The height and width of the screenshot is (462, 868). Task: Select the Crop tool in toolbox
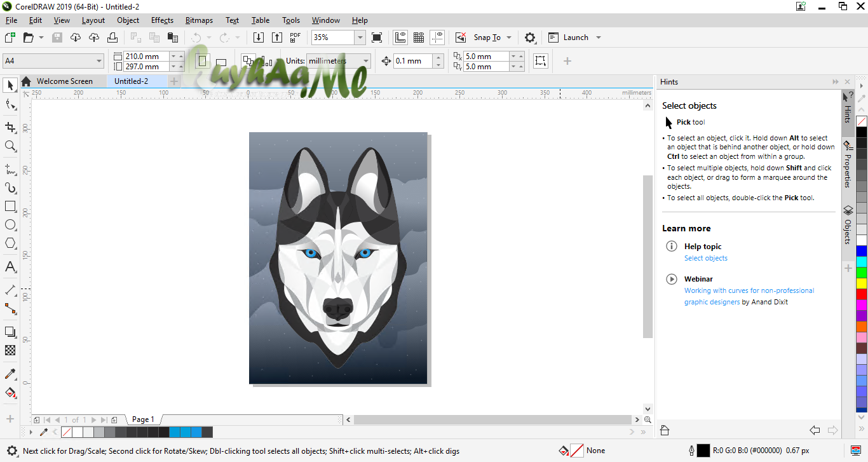click(x=10, y=128)
